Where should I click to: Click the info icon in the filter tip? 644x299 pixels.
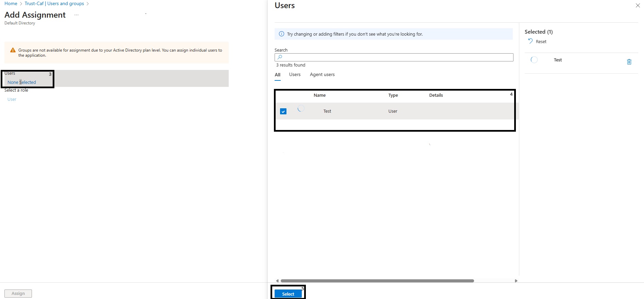click(x=281, y=34)
